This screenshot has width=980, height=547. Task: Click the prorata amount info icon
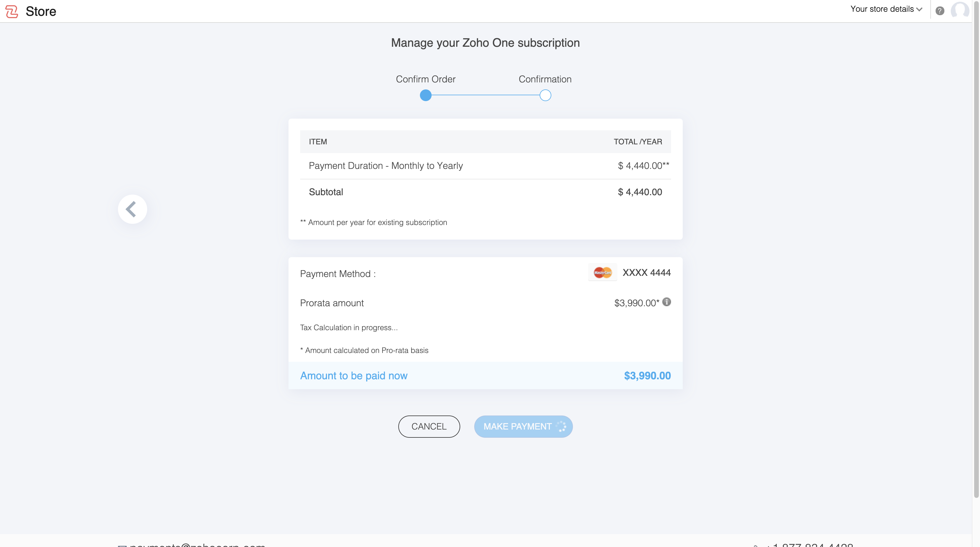(666, 302)
